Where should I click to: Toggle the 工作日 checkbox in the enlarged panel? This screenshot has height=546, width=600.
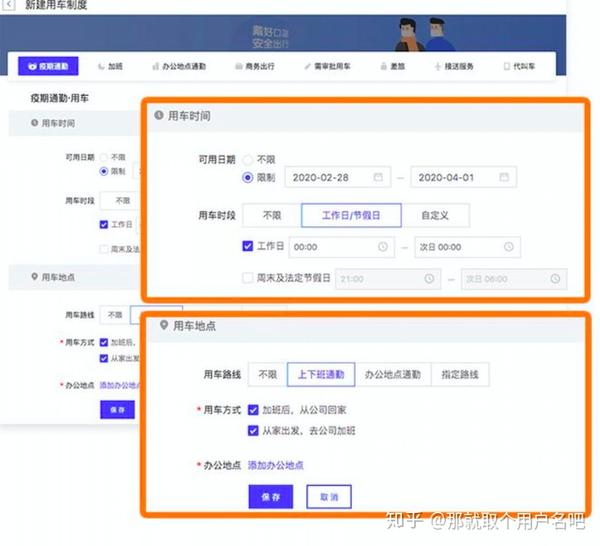pyautogui.click(x=248, y=246)
